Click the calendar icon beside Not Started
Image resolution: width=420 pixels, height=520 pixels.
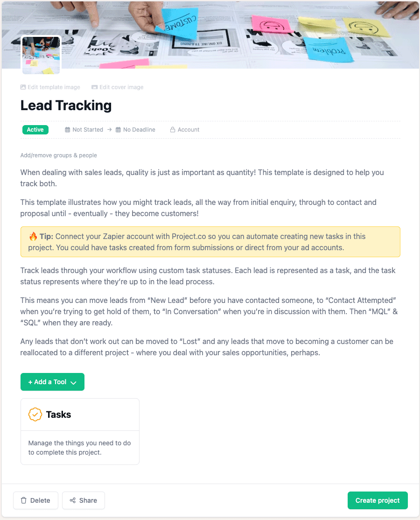[x=67, y=129]
